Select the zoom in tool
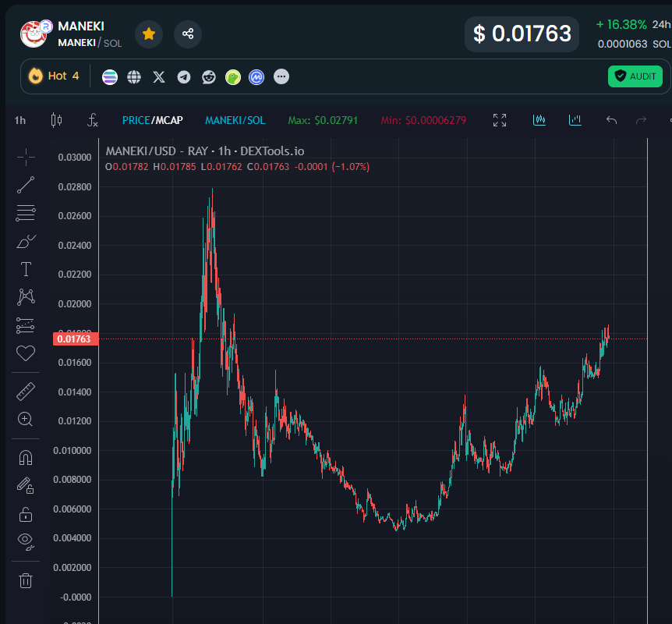 coord(25,419)
